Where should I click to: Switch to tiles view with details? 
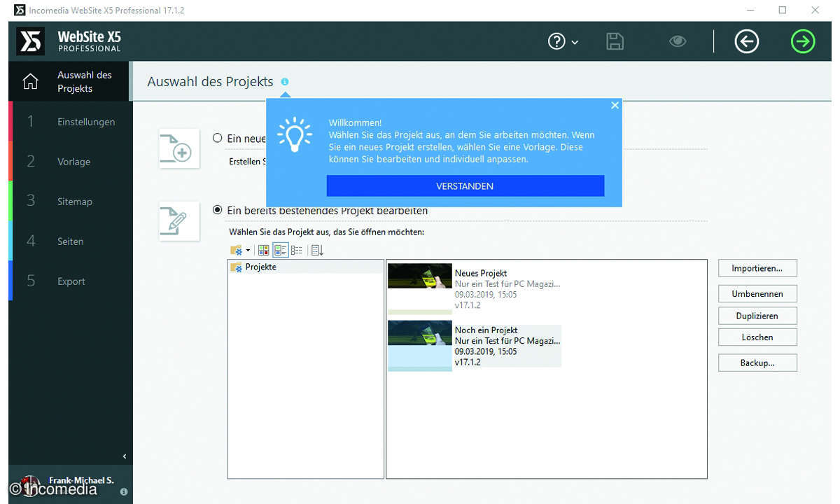pos(280,250)
